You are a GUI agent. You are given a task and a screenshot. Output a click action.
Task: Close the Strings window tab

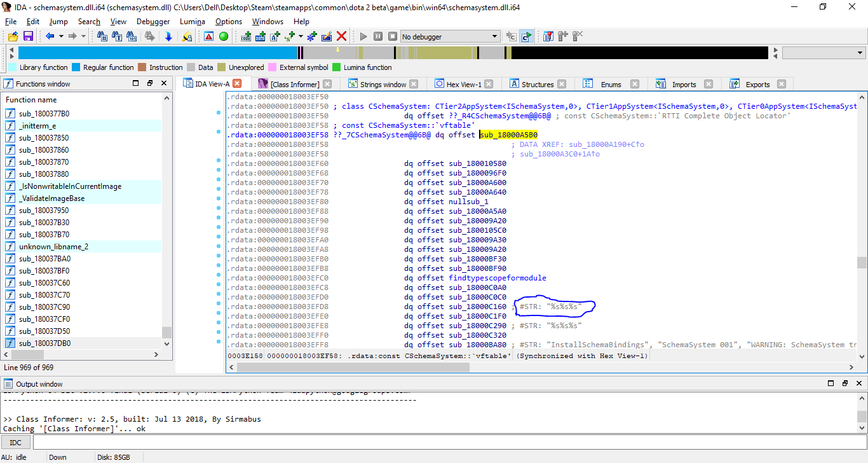coord(414,84)
